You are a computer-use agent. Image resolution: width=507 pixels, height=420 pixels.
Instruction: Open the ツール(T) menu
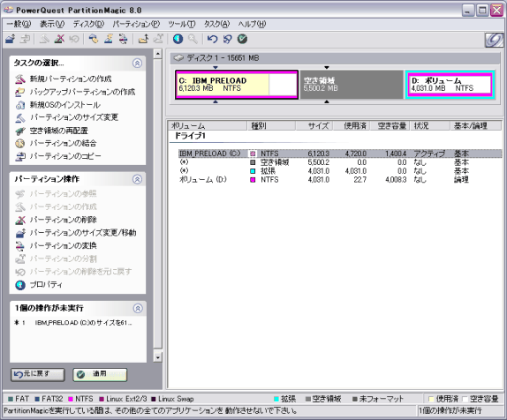182,24
